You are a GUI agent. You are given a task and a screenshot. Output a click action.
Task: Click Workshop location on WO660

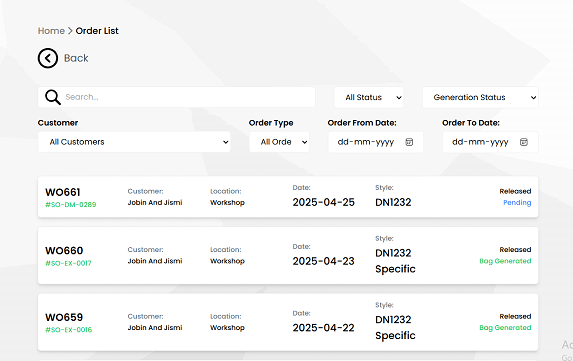[227, 261]
